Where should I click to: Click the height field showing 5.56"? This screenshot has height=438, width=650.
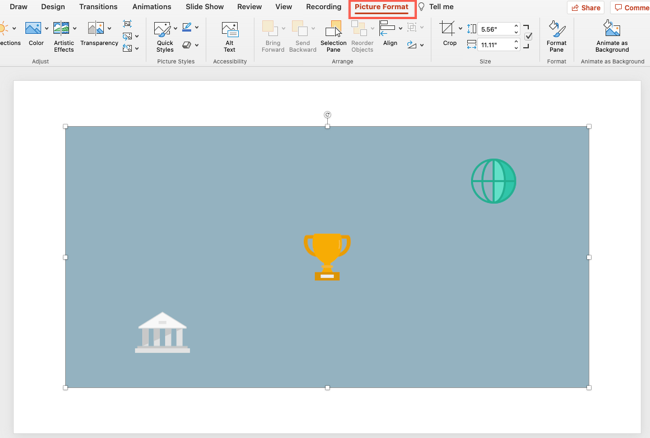494,29
